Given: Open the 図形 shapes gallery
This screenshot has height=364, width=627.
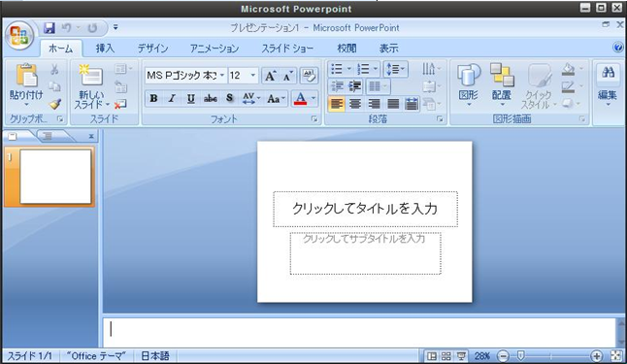Looking at the screenshot, I should [x=468, y=85].
